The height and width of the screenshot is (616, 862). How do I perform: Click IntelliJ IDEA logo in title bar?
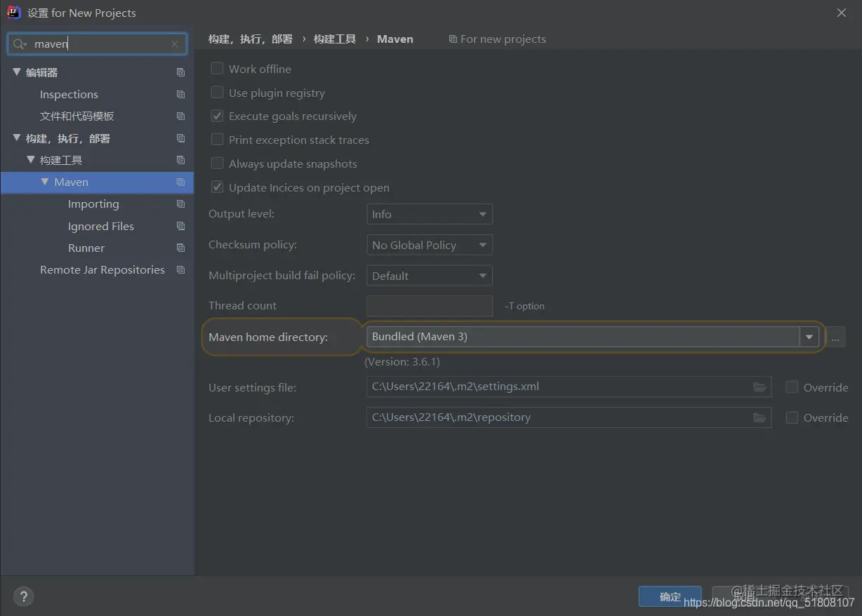coord(13,12)
